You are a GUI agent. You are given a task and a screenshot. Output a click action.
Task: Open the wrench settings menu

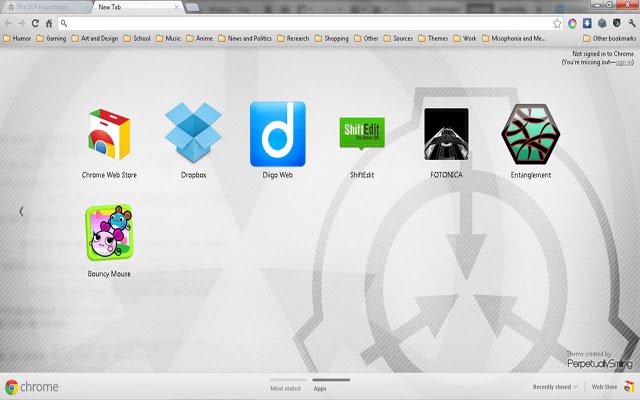click(x=632, y=23)
